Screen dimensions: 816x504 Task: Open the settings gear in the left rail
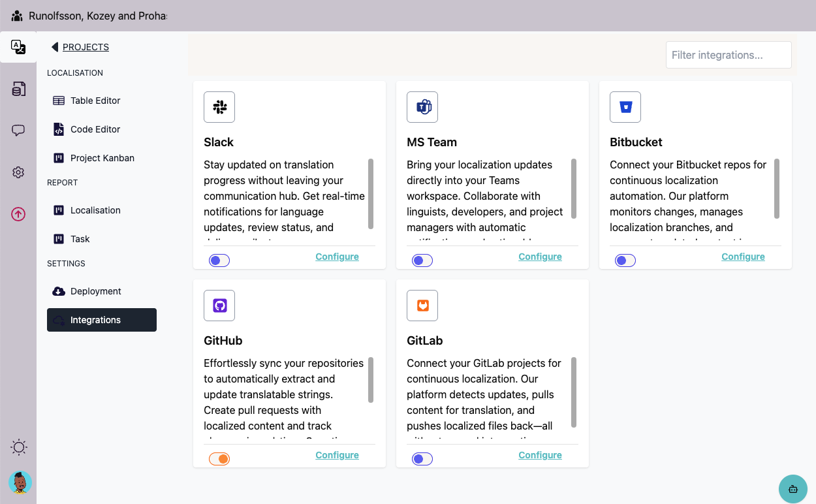18,172
